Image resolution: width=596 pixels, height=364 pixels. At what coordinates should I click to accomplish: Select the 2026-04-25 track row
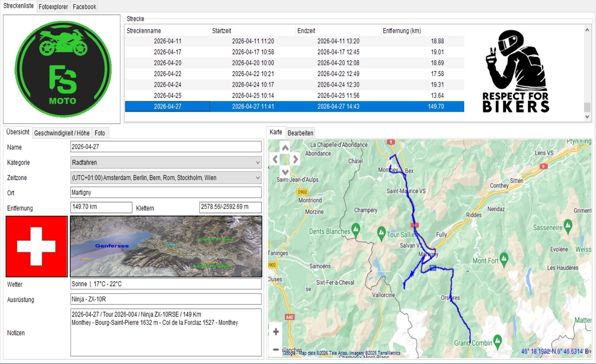click(x=294, y=96)
